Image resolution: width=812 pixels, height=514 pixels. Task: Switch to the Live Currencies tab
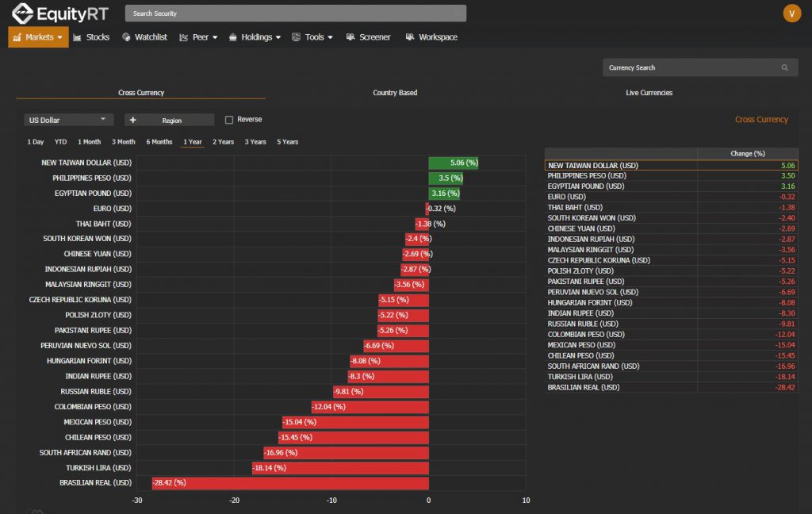649,93
